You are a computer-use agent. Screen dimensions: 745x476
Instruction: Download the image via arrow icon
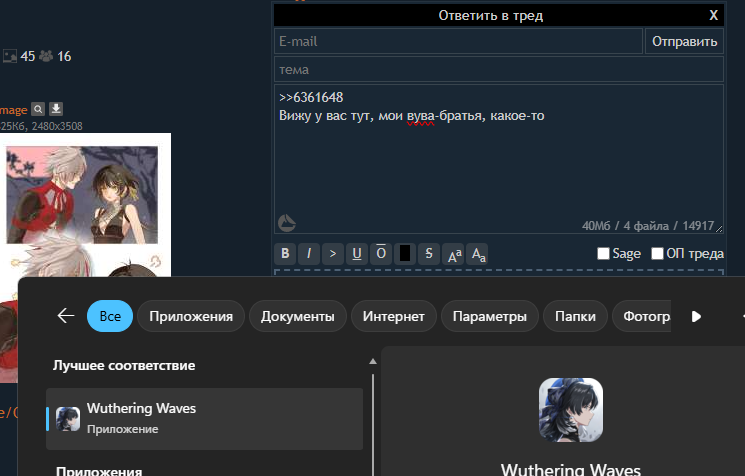tap(56, 109)
